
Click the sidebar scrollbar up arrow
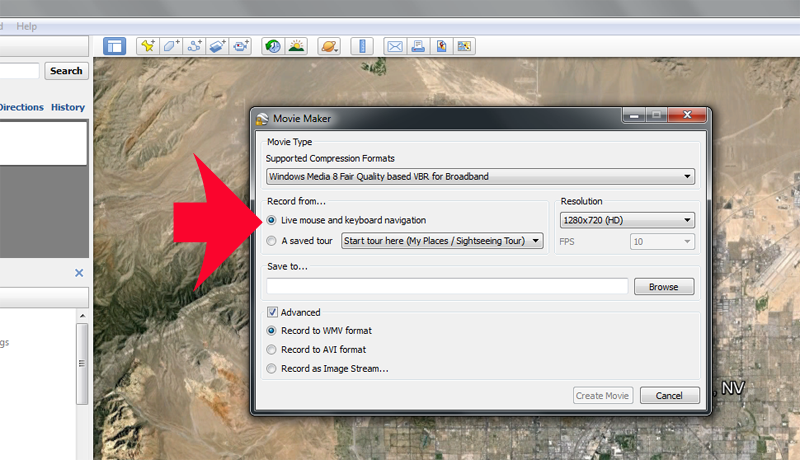[82, 316]
